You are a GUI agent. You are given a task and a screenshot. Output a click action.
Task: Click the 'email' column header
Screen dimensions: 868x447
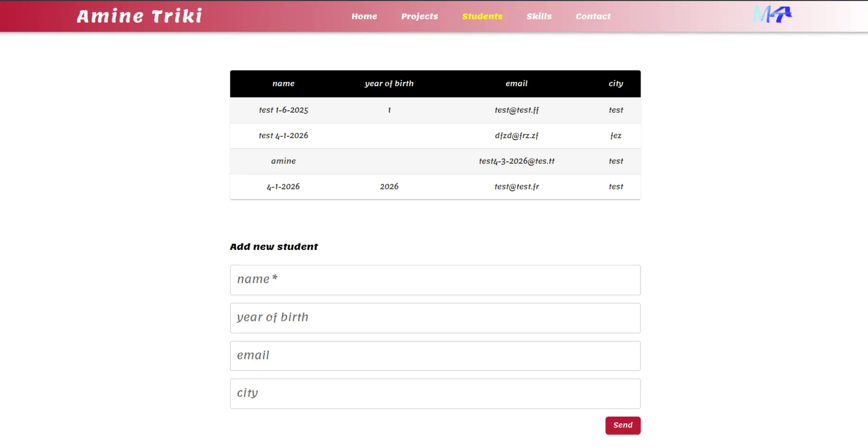click(x=516, y=83)
